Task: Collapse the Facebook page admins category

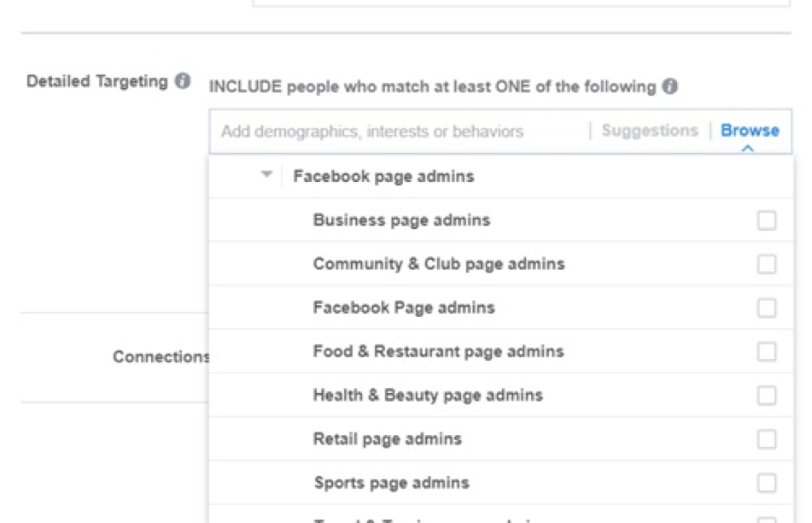Action: pyautogui.click(x=266, y=174)
